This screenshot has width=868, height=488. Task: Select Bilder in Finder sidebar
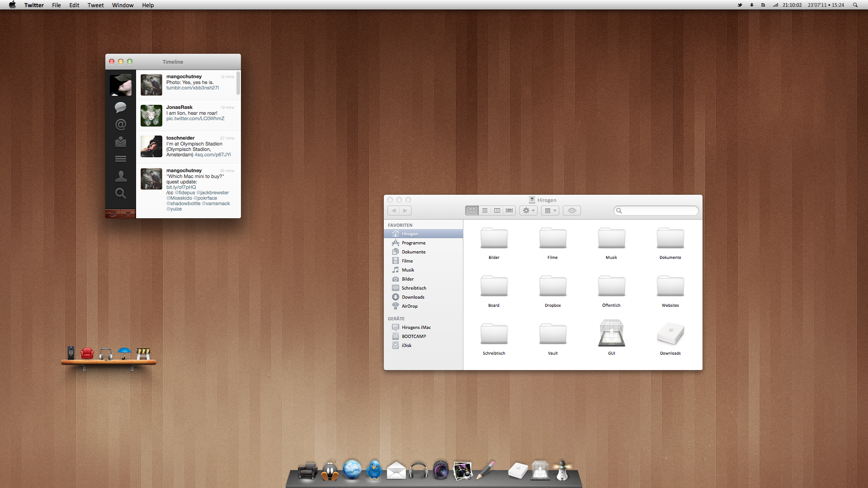click(x=424, y=279)
